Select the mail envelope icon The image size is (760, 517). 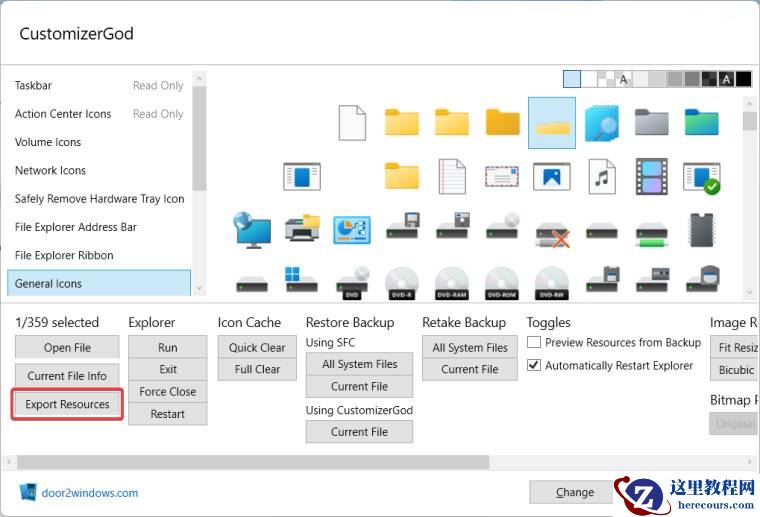(x=502, y=177)
